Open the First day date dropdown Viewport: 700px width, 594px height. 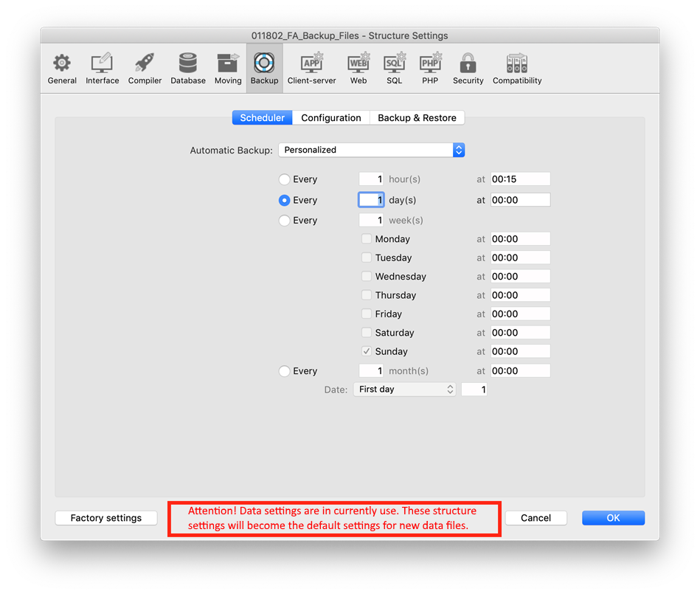coord(405,390)
